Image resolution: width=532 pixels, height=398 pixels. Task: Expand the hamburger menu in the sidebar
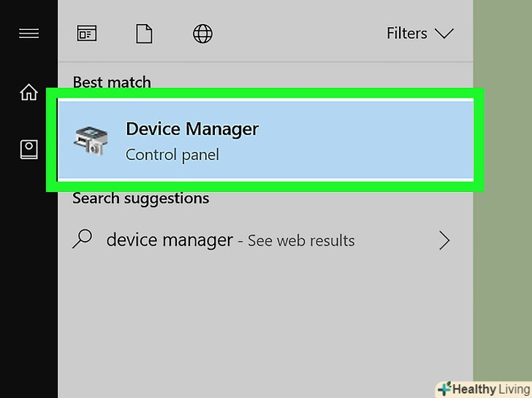coord(28,34)
